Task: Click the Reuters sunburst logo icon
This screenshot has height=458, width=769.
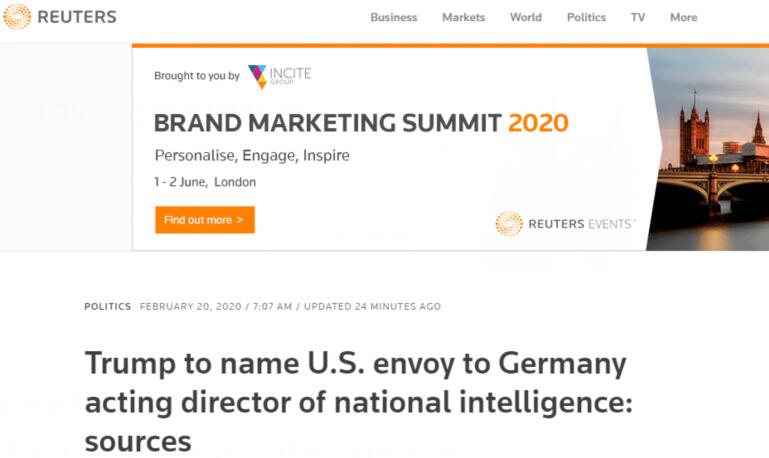Action: 17,16
